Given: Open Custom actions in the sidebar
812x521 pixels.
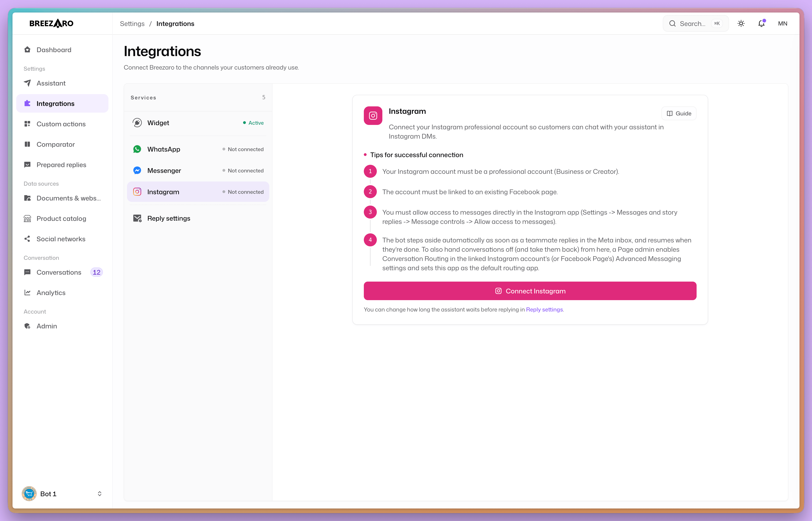Looking at the screenshot, I should click(x=62, y=124).
